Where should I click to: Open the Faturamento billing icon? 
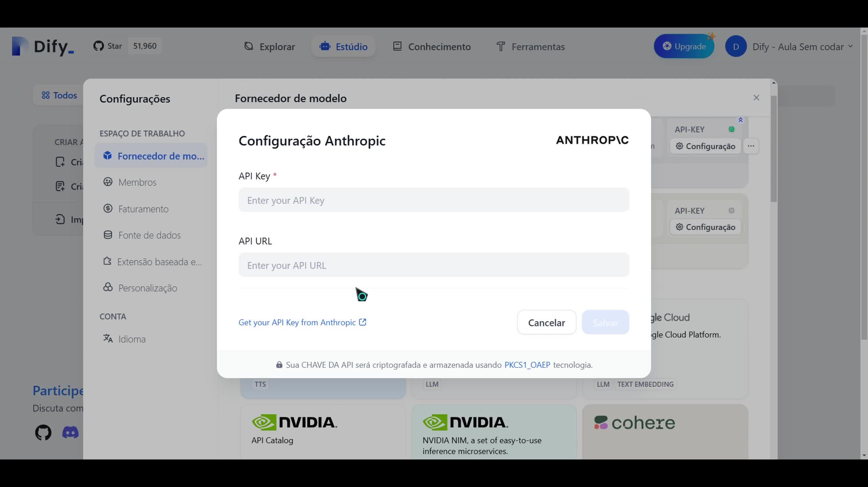tap(108, 208)
